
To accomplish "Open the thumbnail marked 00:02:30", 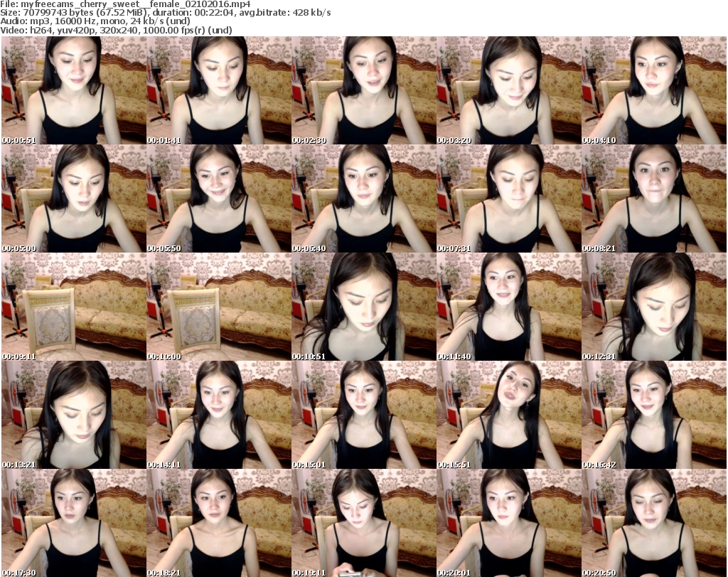I will pos(363,90).
